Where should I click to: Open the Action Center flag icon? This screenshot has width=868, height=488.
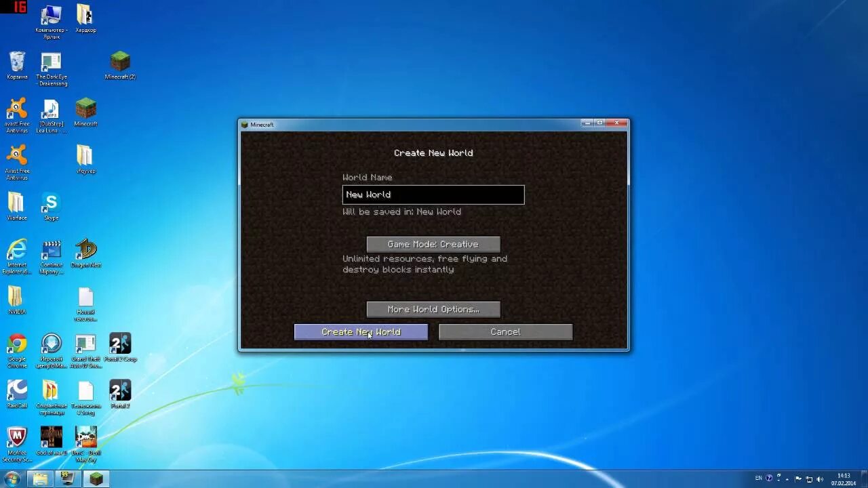coord(799,479)
